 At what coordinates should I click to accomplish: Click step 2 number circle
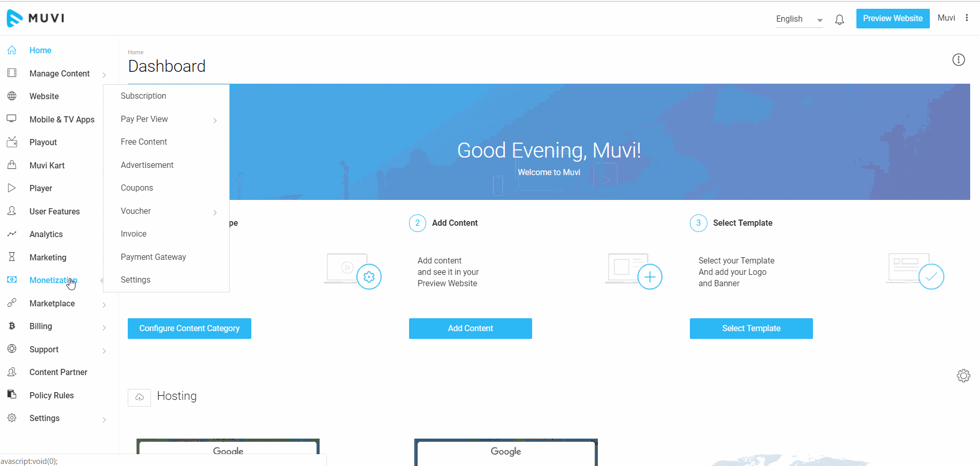pos(417,223)
